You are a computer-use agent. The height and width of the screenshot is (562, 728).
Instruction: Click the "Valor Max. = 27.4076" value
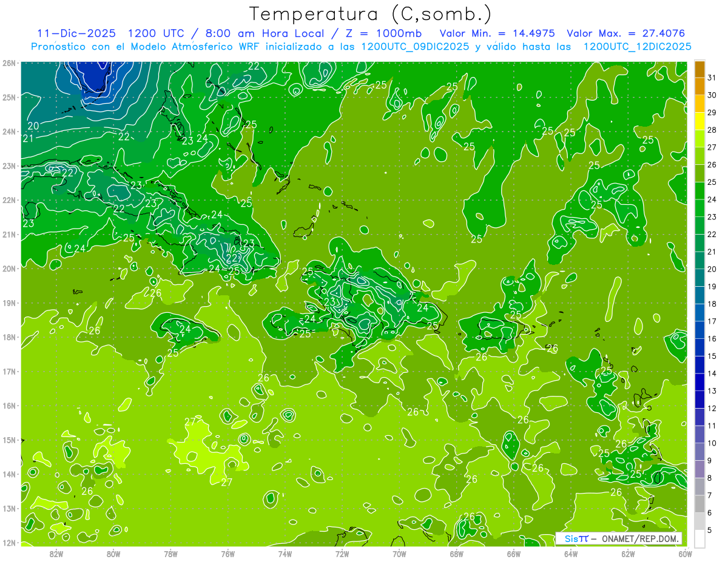tap(625, 33)
